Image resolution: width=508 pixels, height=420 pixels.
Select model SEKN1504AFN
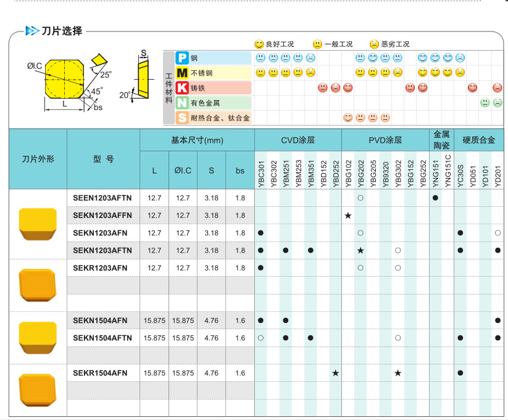[100, 321]
